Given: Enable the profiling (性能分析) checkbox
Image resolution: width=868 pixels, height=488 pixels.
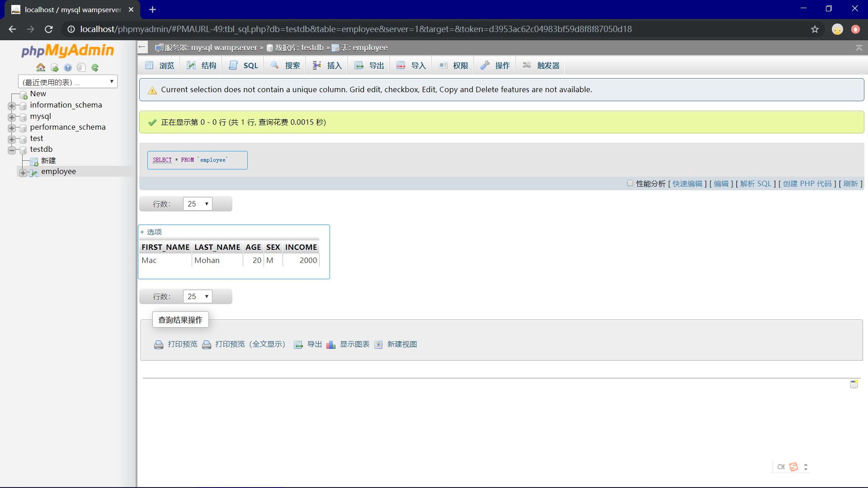Looking at the screenshot, I should pos(630,183).
